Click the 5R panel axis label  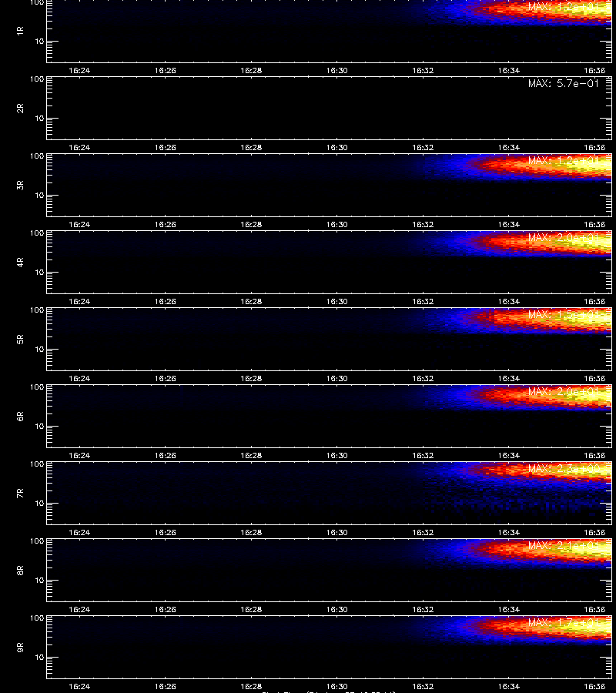[20, 339]
